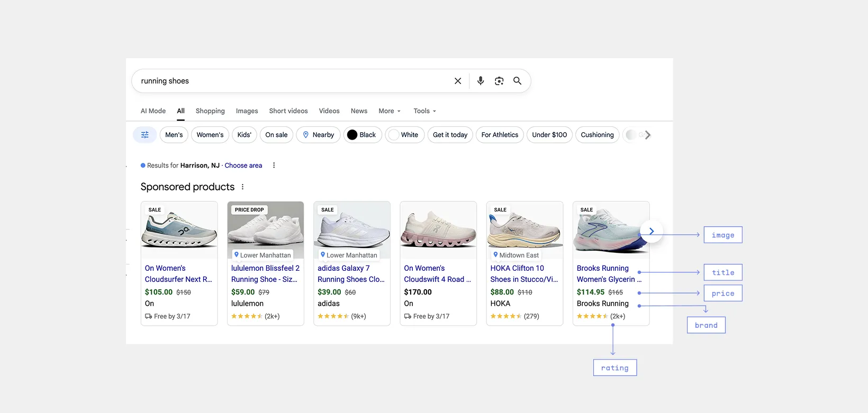This screenshot has height=413, width=868.
Task: Click the PRICE DROP badge
Action: tap(249, 210)
